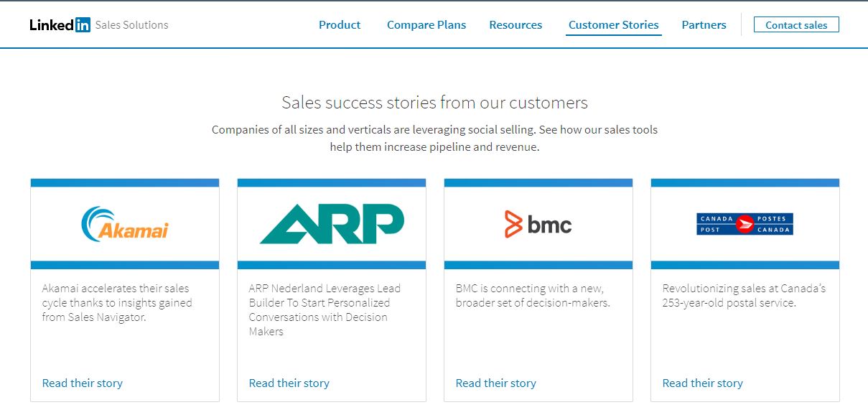This screenshot has width=868, height=415.
Task: Click the Contact sales button
Action: 796,25
